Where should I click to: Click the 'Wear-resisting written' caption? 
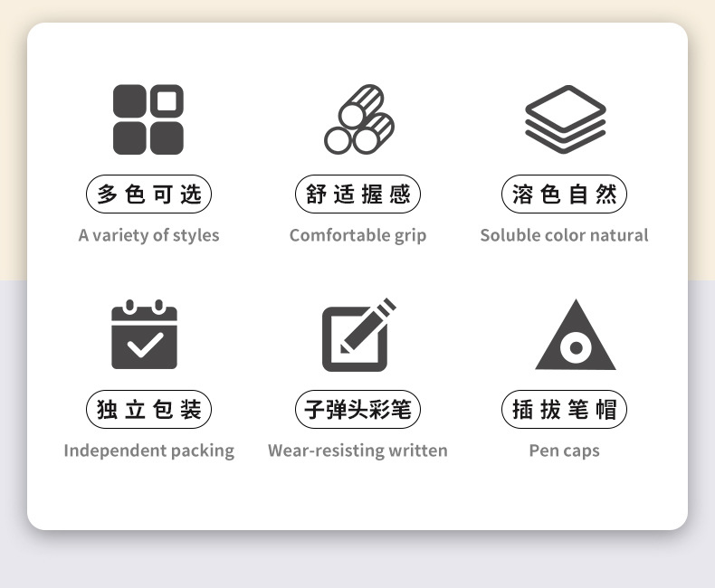coord(358,450)
